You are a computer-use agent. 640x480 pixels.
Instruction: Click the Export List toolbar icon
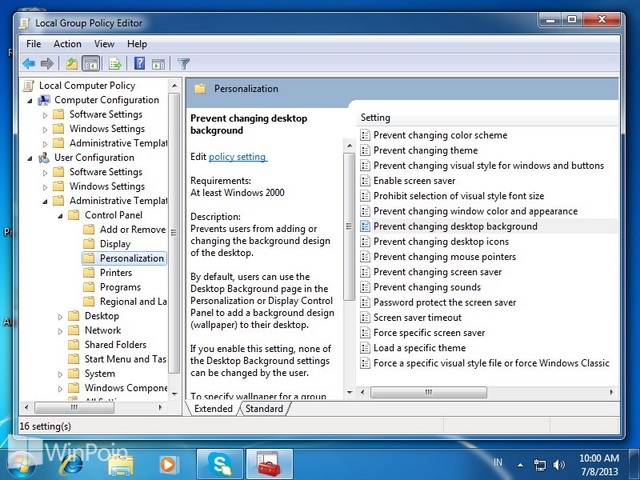pyautogui.click(x=115, y=63)
